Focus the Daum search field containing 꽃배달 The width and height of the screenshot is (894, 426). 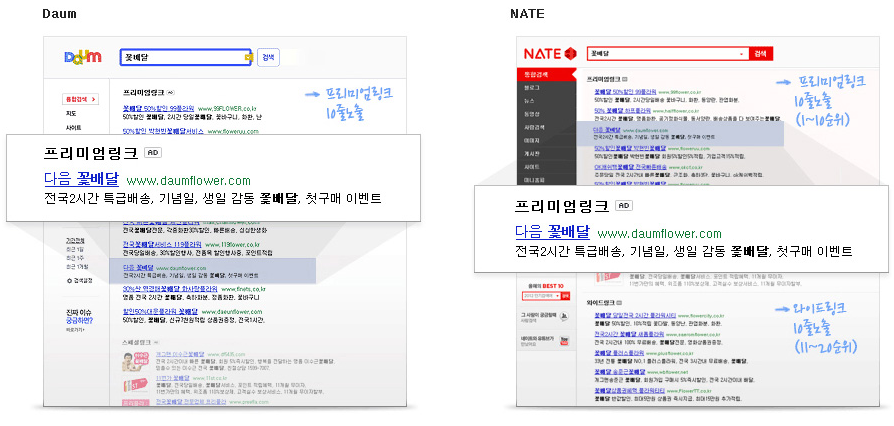click(x=185, y=57)
